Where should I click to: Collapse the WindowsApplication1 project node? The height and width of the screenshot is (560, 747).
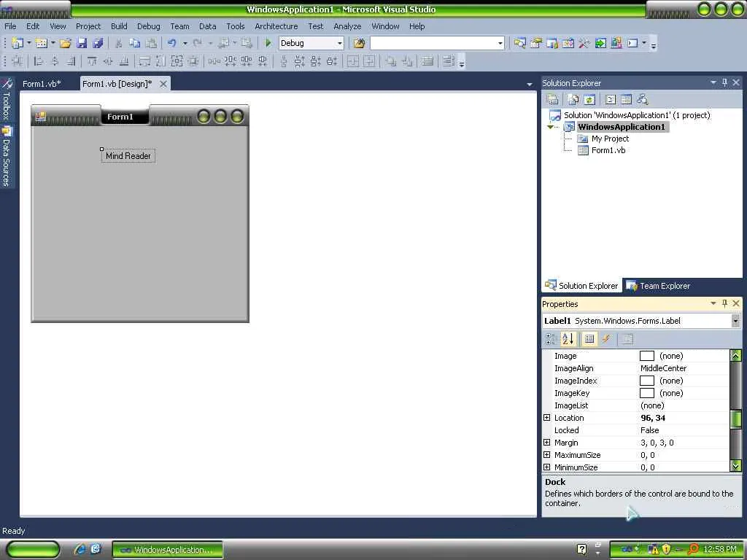[x=551, y=127]
